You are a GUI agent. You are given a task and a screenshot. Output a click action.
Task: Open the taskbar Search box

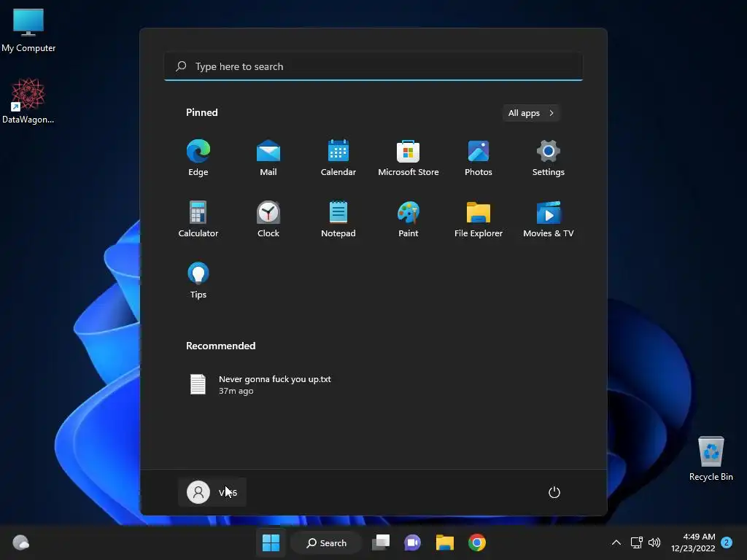point(327,542)
